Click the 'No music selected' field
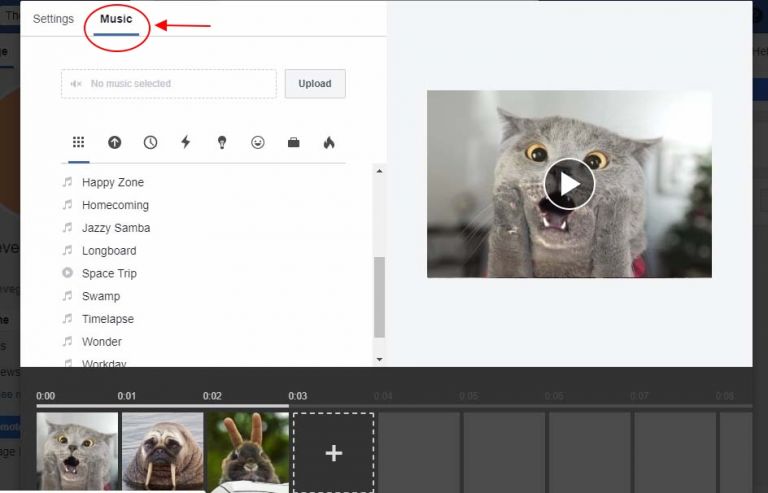768x493 pixels. coord(168,84)
